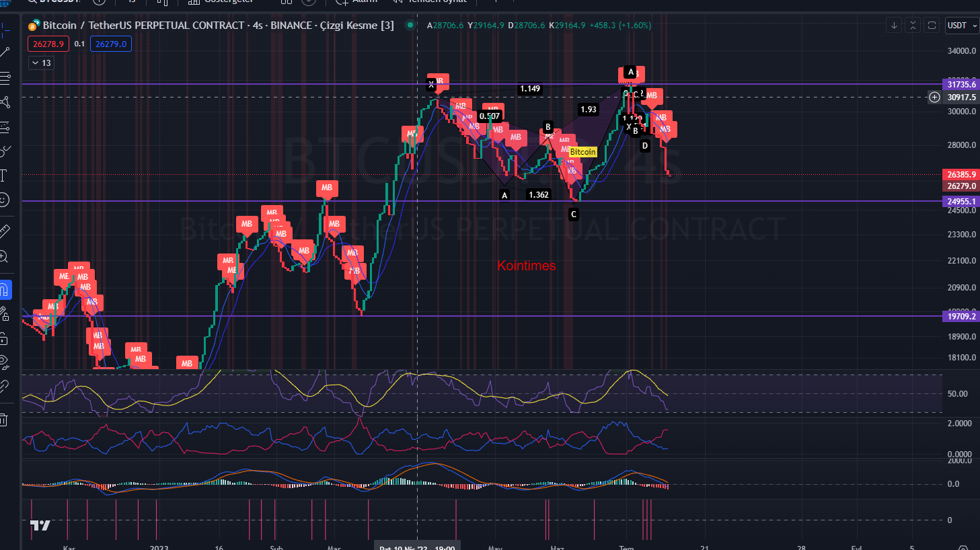Click the green market status dot
Screen dimensions: 980x550
tap(410, 26)
